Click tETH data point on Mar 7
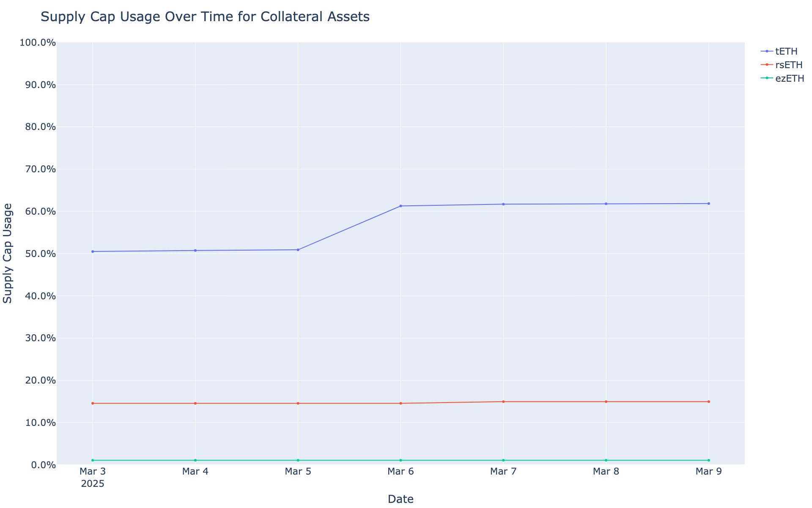 click(503, 204)
